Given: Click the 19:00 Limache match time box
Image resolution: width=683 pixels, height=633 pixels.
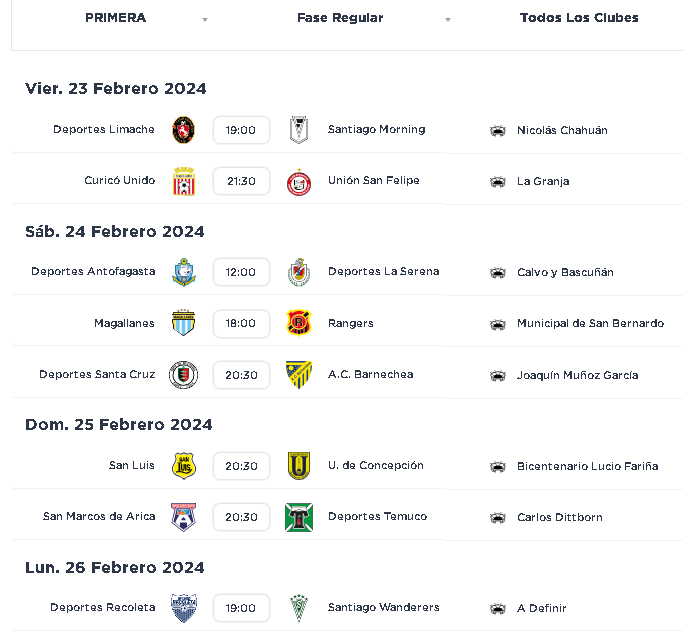Looking at the screenshot, I should pyautogui.click(x=241, y=130).
